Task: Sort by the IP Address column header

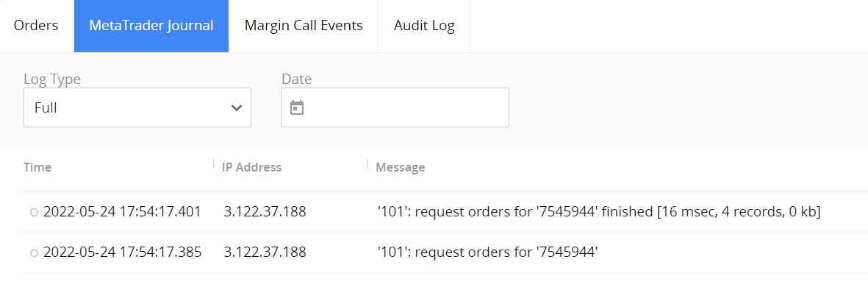Action: pyautogui.click(x=251, y=167)
